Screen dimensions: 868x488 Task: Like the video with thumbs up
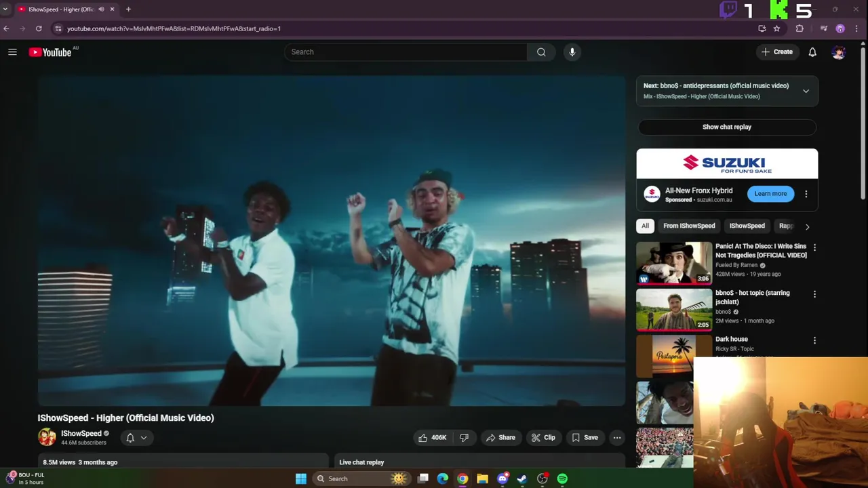[433, 438]
